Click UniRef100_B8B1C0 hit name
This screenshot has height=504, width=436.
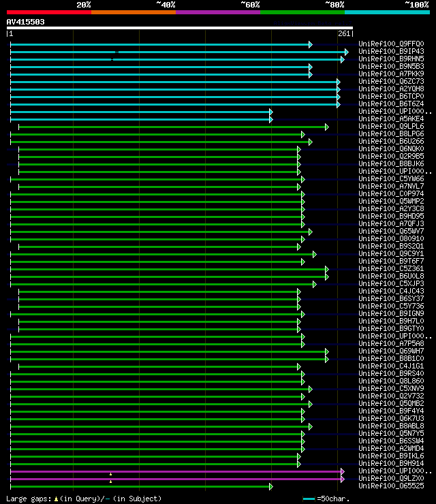click(391, 358)
